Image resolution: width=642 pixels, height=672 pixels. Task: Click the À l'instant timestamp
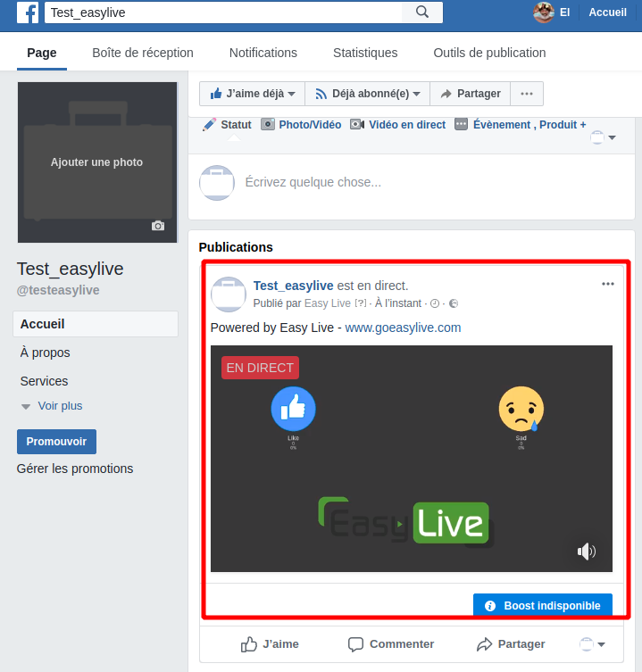398,303
